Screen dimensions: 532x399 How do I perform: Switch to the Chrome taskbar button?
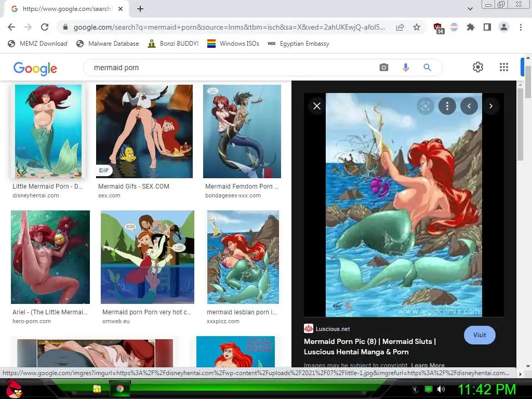pyautogui.click(x=120, y=389)
